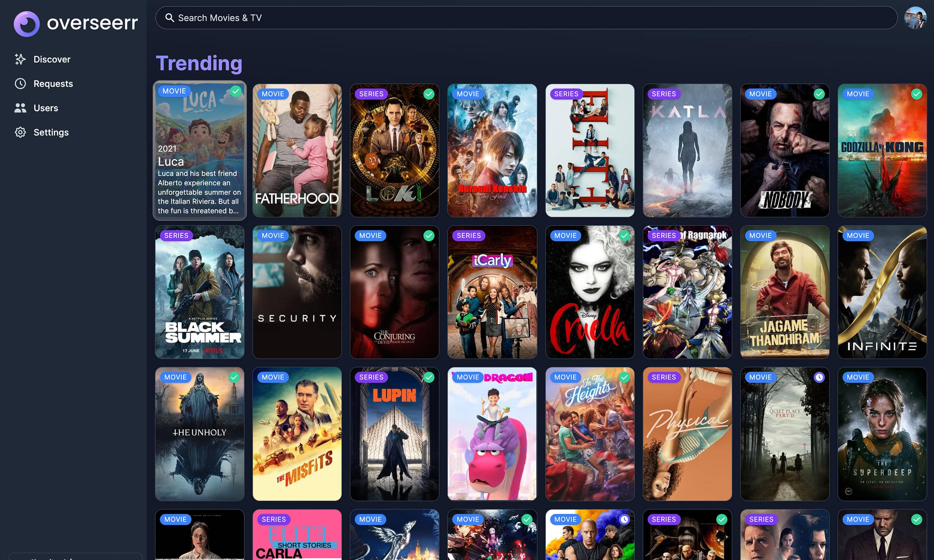This screenshot has width=934, height=560.
Task: Select the Requests menu item
Action: click(x=53, y=83)
